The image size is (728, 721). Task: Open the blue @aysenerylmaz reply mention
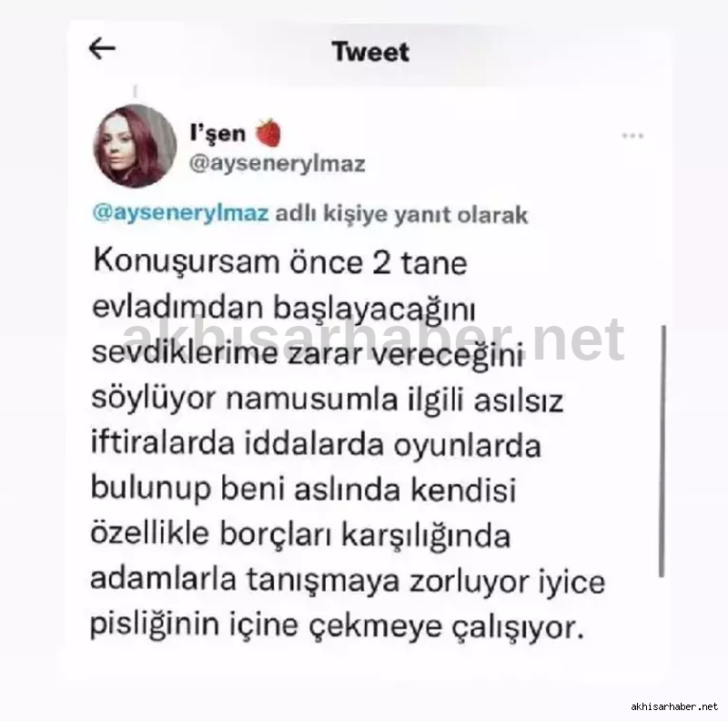click(180, 213)
